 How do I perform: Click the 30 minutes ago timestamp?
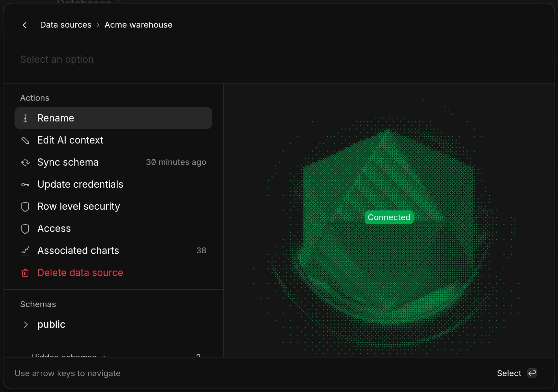(176, 162)
